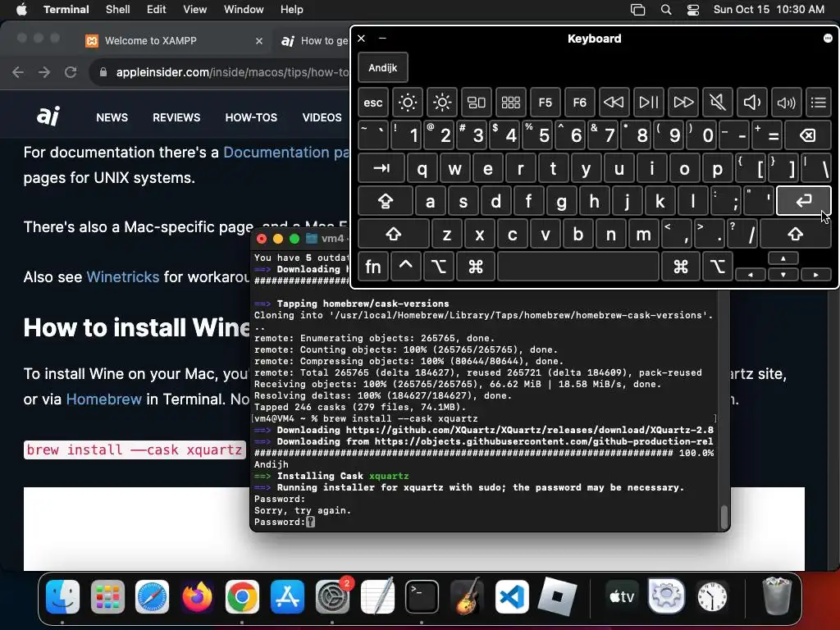Open the keyboard panel options button

[828, 38]
